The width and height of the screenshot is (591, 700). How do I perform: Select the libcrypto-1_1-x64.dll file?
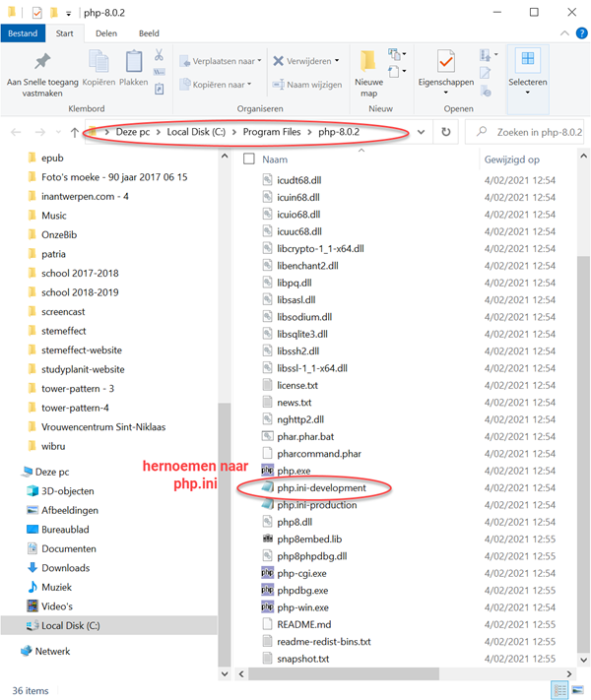320,249
